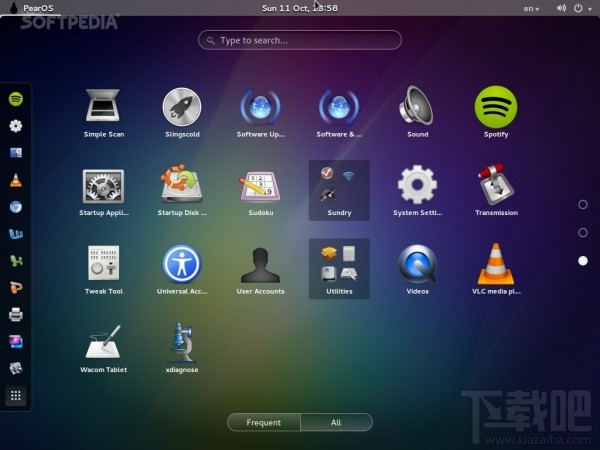Open the clock showing Sun 11 Oct
The image size is (600, 450).
tap(300, 8)
